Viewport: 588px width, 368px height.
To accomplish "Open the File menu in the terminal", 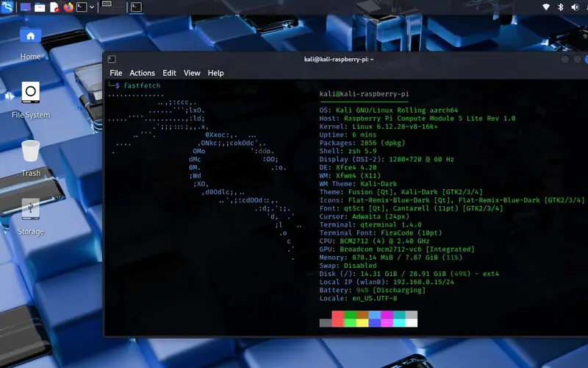I will (116, 73).
